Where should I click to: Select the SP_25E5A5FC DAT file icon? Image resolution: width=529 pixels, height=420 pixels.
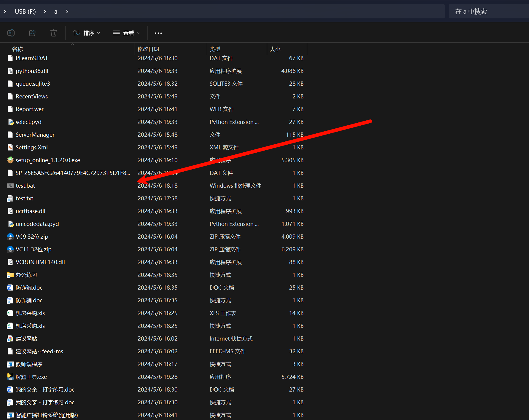pyautogui.click(x=10, y=173)
